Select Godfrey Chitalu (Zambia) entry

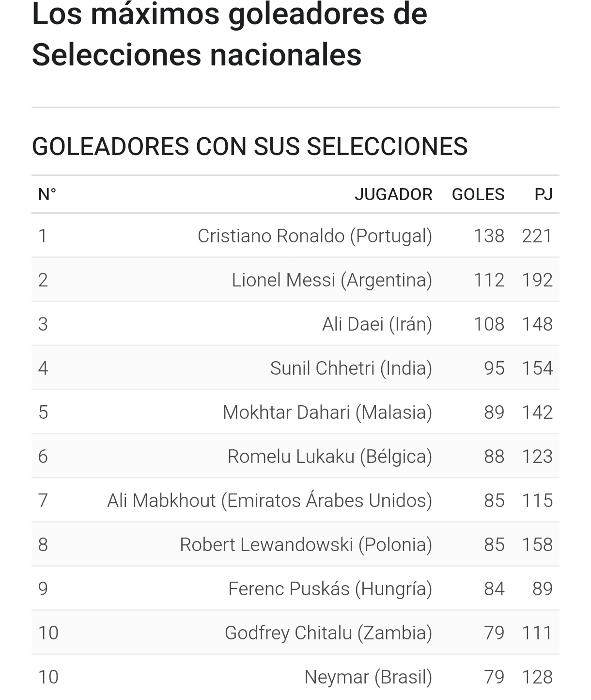tap(328, 633)
